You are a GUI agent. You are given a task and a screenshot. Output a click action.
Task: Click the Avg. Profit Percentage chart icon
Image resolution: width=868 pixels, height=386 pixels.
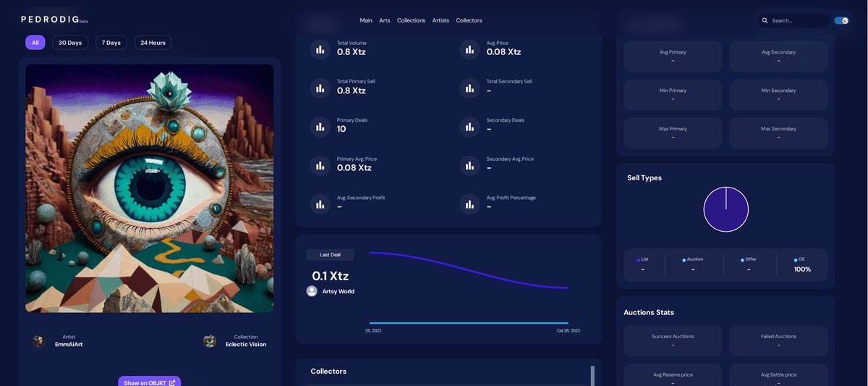tap(469, 204)
